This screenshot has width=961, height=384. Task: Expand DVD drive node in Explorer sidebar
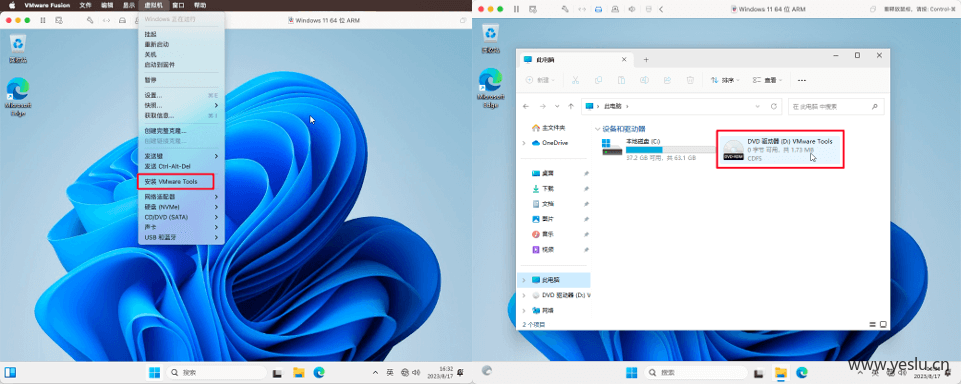[x=523, y=295]
